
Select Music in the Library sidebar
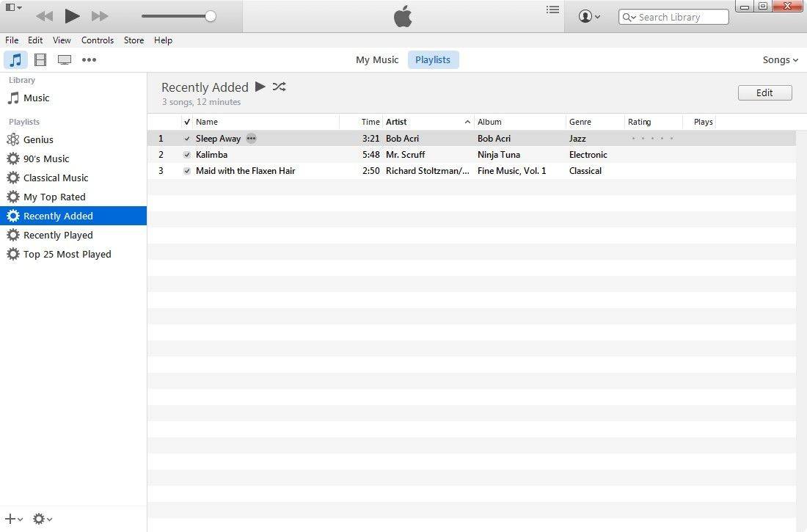point(73,98)
